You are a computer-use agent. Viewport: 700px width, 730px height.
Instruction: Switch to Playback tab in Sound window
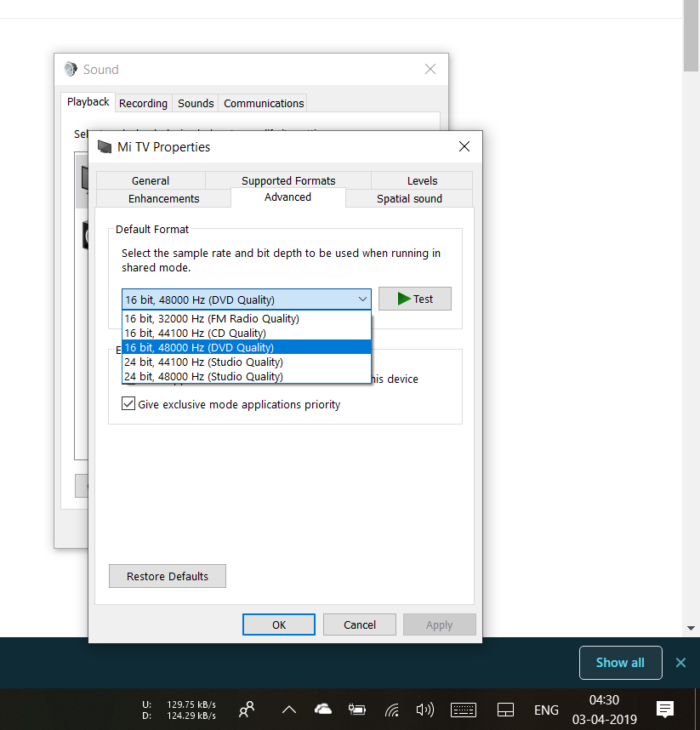[88, 102]
